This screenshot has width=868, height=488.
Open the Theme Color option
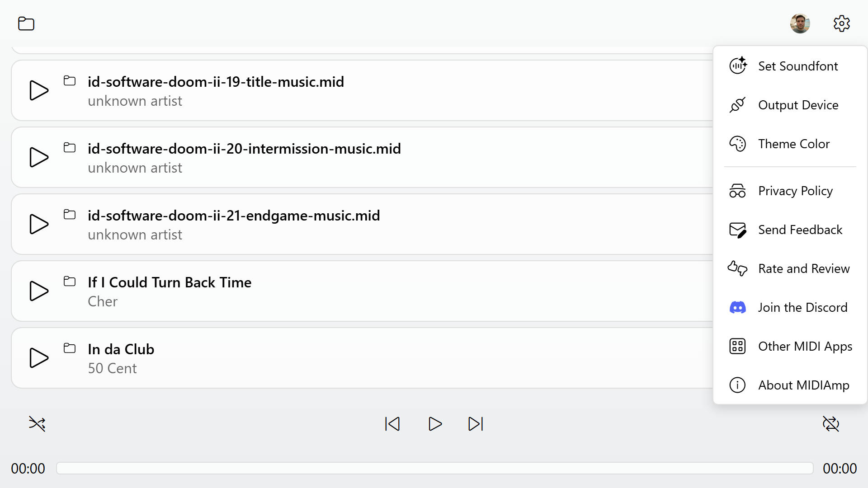(x=790, y=144)
